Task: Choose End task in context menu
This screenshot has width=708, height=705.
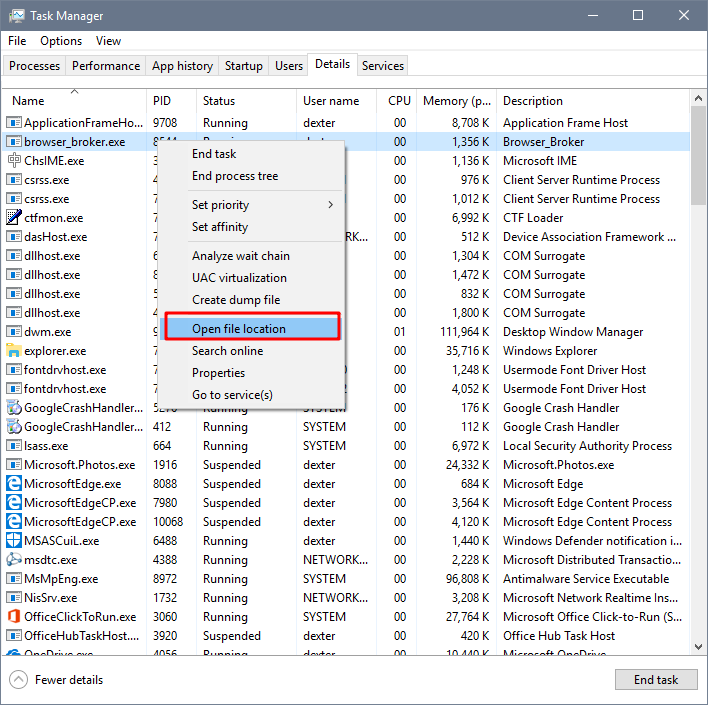Action: point(252,154)
